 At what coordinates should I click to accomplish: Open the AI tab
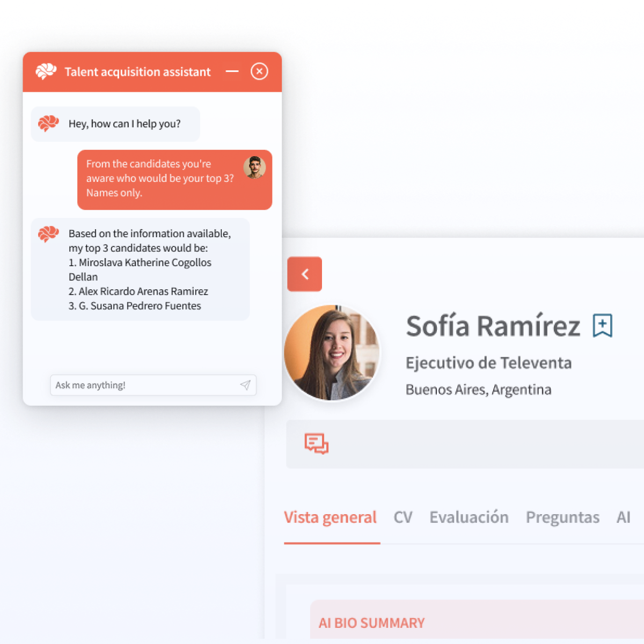tap(623, 517)
